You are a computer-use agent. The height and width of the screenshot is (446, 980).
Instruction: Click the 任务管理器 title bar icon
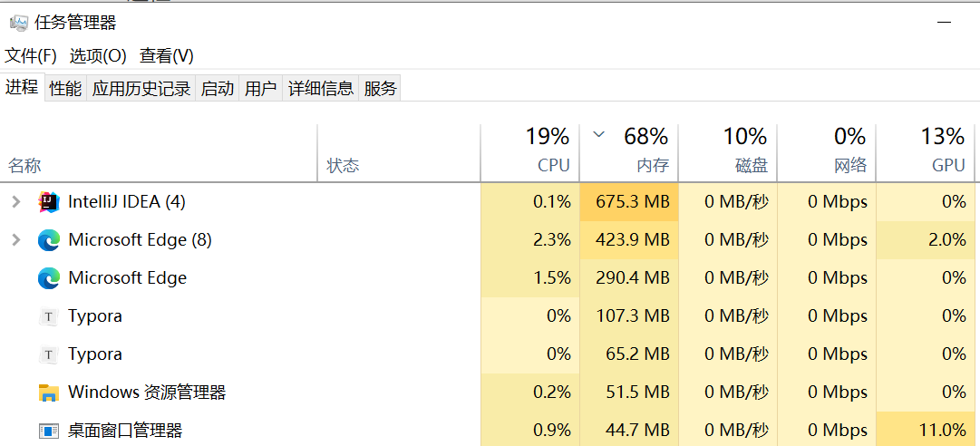tap(19, 24)
